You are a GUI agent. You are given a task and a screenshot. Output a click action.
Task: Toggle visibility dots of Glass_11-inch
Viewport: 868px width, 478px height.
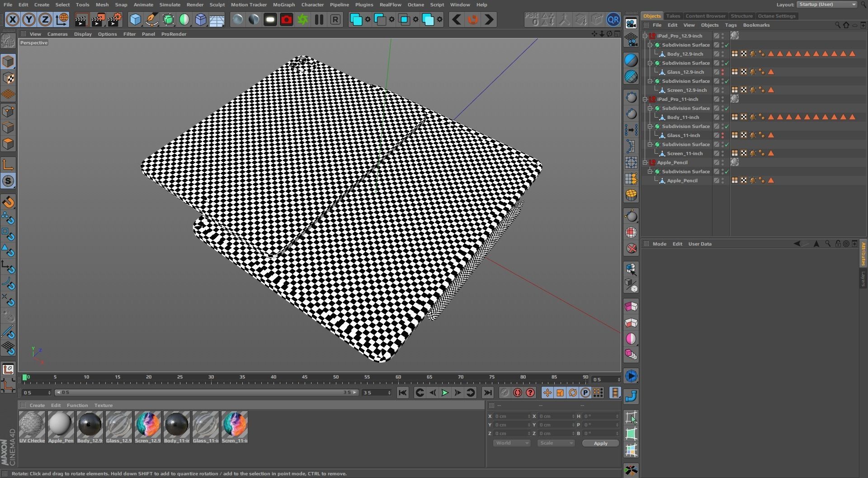click(722, 135)
